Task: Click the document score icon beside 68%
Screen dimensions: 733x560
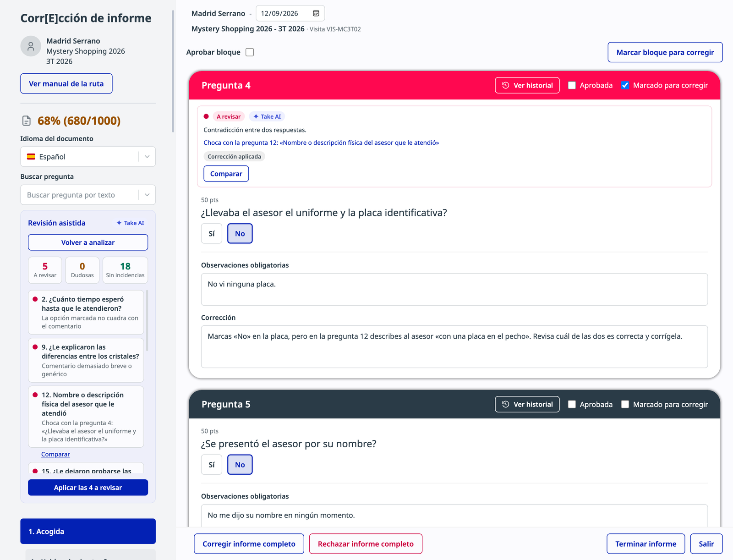Action: click(x=27, y=121)
